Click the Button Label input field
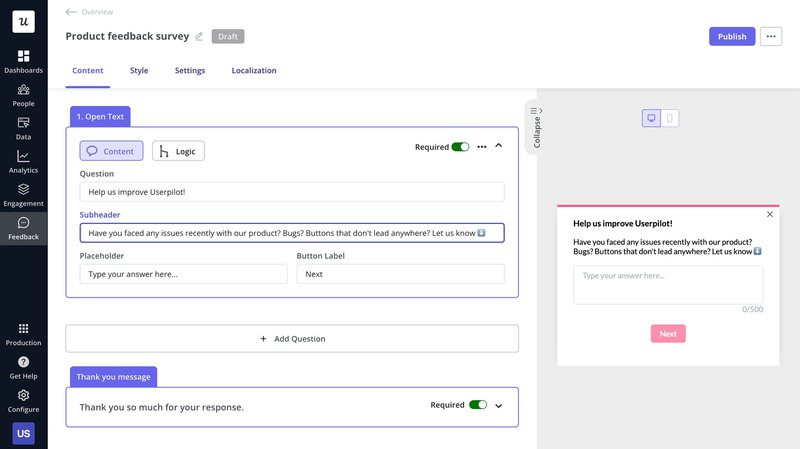This screenshot has height=449, width=800. pyautogui.click(x=401, y=274)
